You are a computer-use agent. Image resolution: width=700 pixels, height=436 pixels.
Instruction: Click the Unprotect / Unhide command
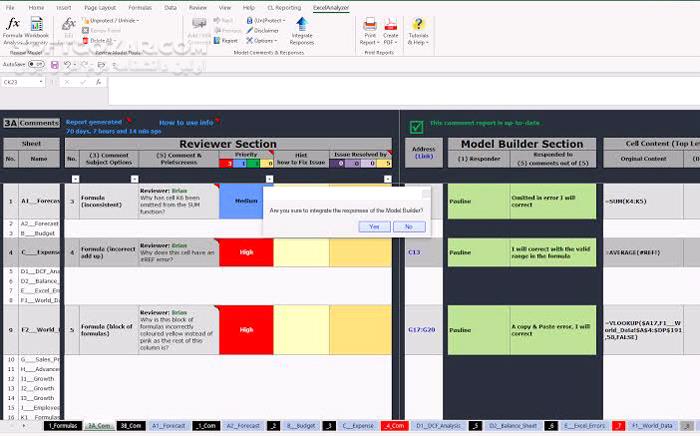click(111, 21)
